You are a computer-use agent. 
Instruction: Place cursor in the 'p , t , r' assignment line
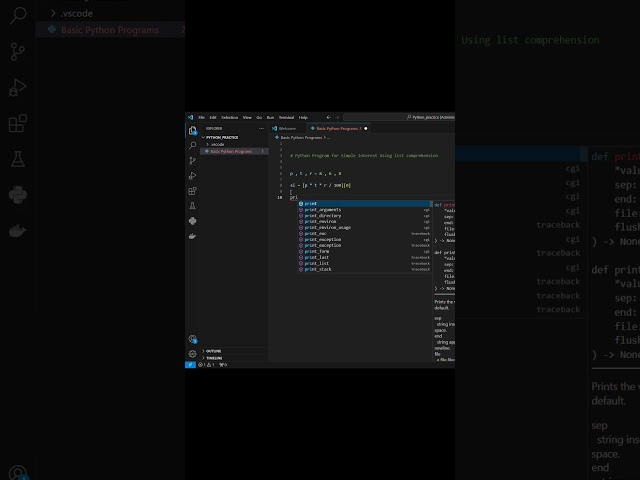316,173
